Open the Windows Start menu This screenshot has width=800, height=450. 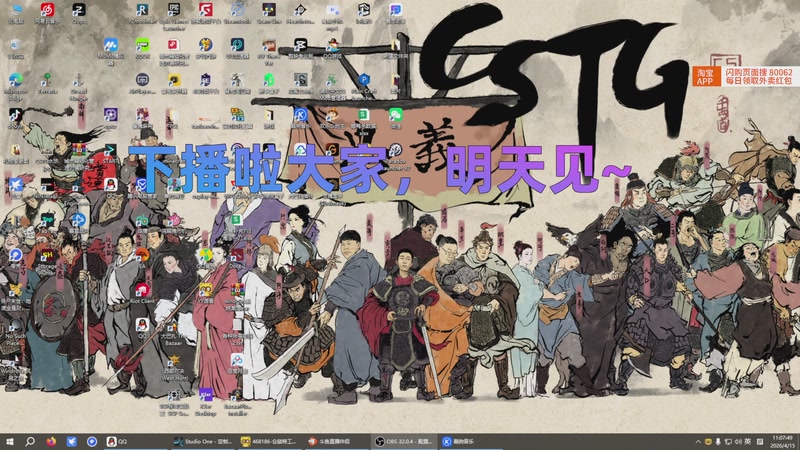point(10,441)
